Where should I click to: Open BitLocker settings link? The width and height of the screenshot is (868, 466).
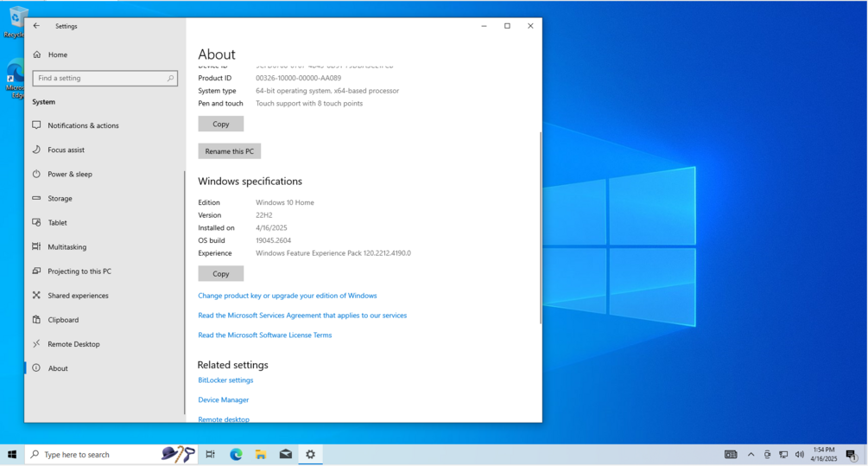click(225, 380)
